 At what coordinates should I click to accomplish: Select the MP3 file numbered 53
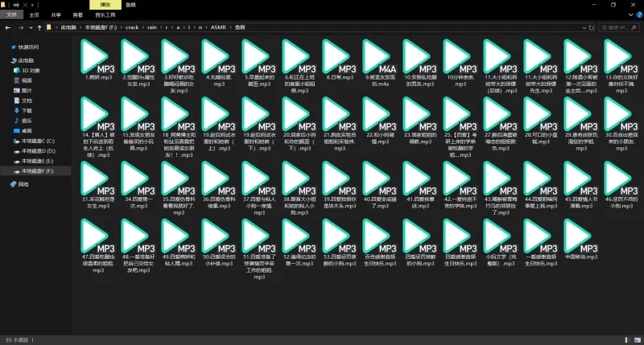340,243
